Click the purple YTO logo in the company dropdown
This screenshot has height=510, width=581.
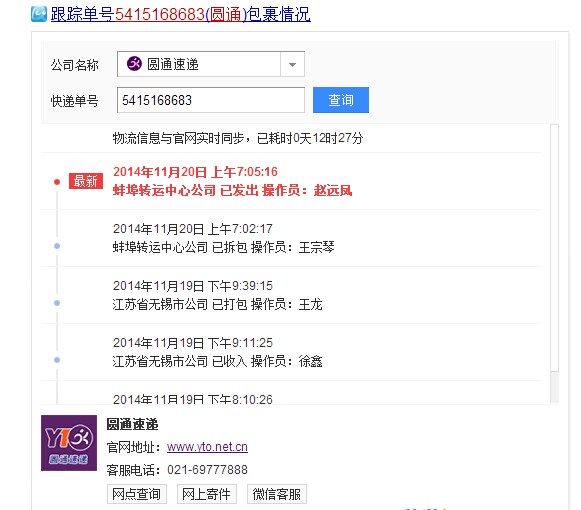[x=134, y=64]
